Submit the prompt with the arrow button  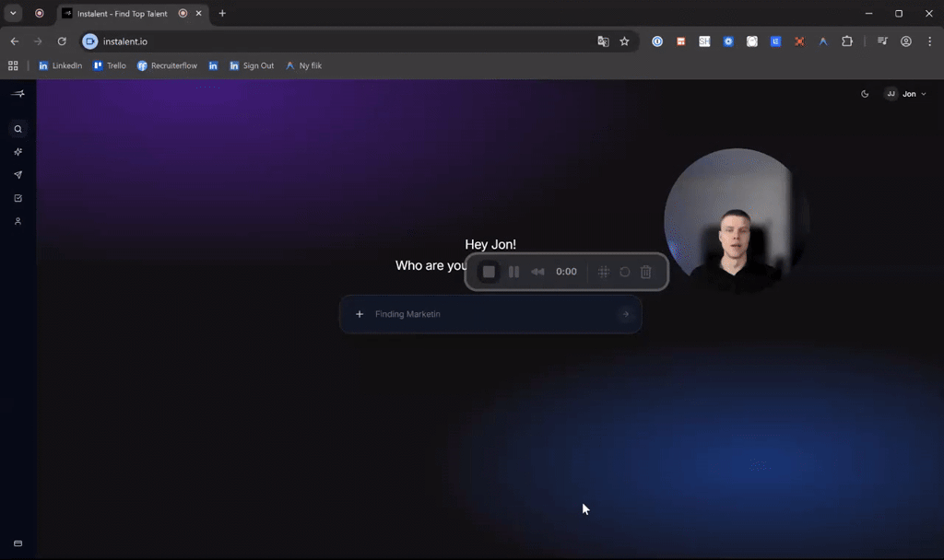click(626, 314)
